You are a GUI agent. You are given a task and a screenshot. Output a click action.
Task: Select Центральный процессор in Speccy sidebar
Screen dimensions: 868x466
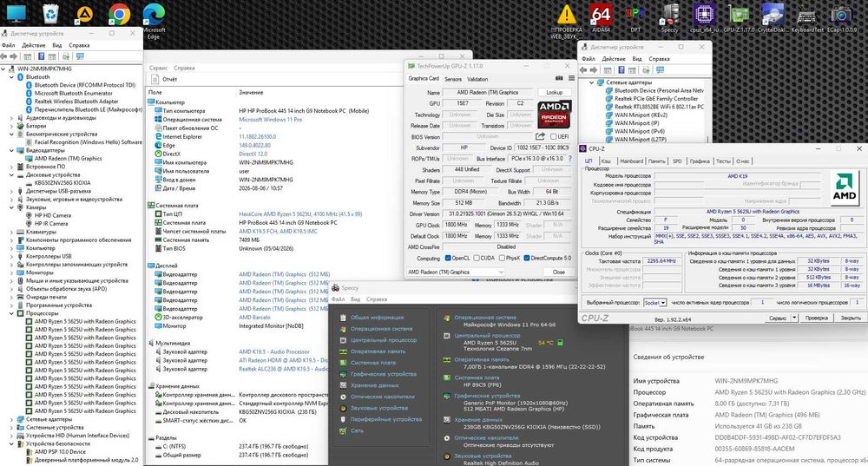(x=383, y=340)
